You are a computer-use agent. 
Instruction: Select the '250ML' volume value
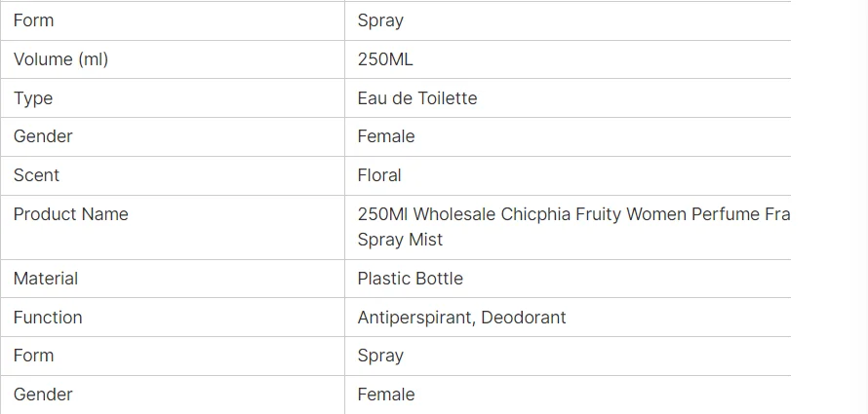coord(385,59)
